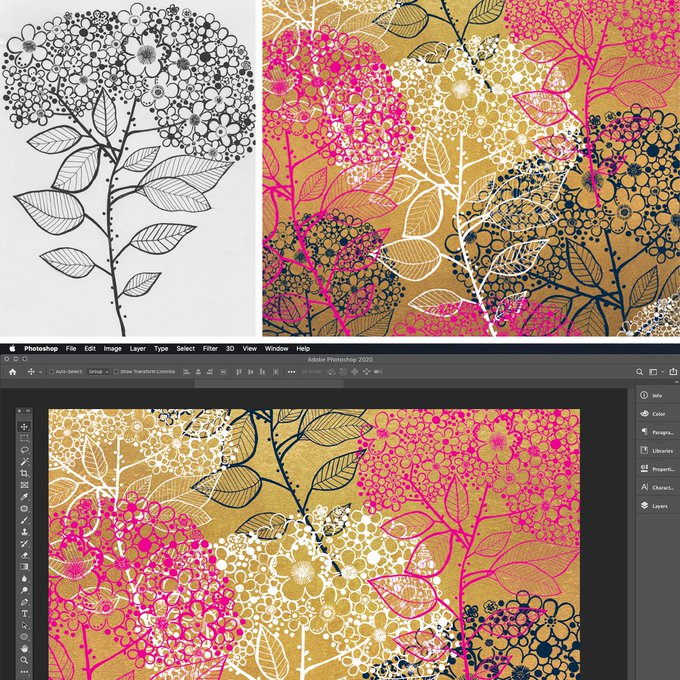This screenshot has height=680, width=680.
Task: Open the Image menu
Action: tap(112, 349)
